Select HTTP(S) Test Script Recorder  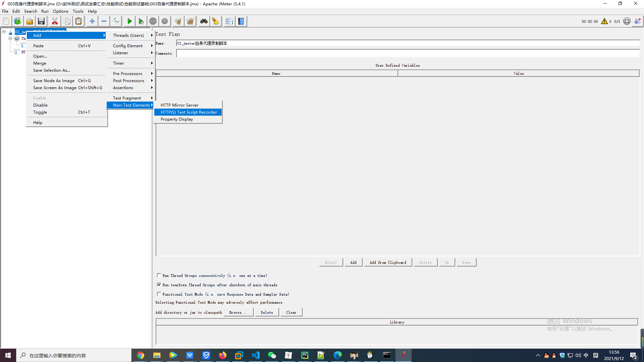[x=189, y=112]
